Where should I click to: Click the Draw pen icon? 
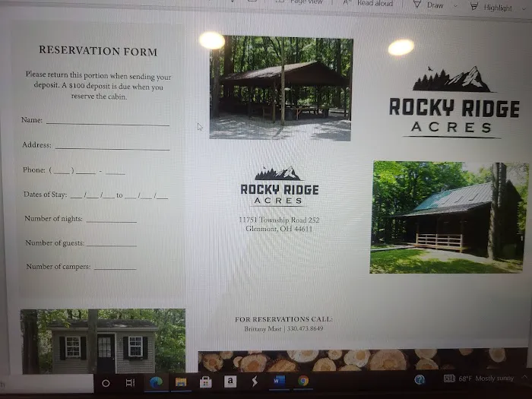coord(417,4)
